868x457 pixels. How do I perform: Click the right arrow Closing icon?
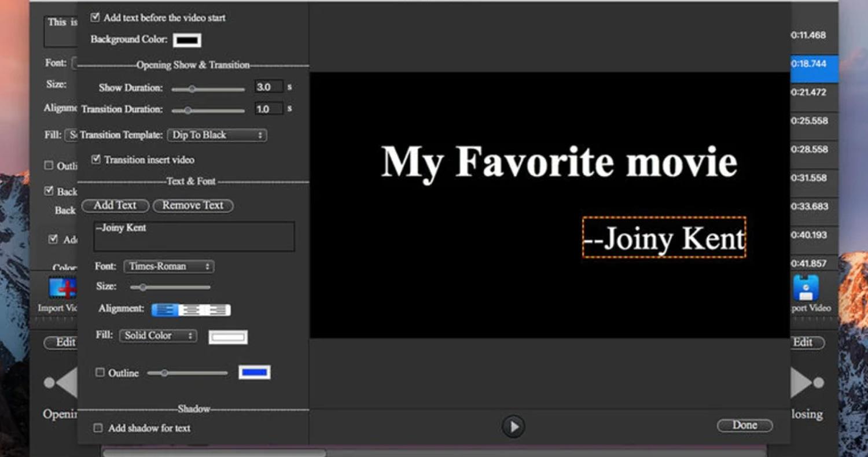click(807, 382)
